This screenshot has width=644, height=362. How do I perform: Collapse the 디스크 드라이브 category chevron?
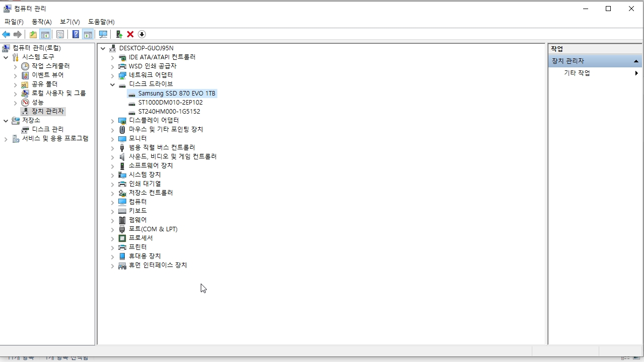112,84
